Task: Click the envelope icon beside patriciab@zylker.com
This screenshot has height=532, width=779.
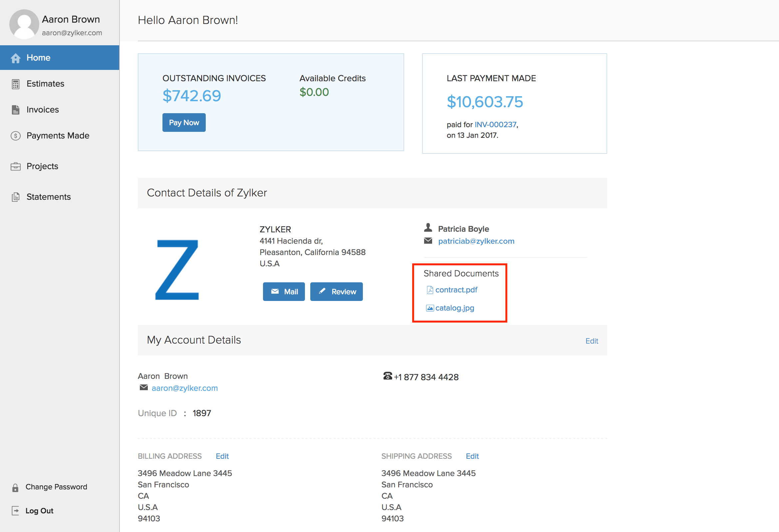Action: tap(428, 241)
